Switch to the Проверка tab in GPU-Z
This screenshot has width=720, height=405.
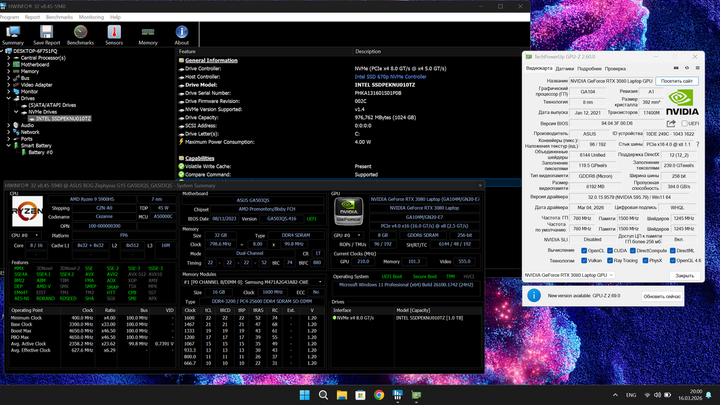[x=615, y=68]
